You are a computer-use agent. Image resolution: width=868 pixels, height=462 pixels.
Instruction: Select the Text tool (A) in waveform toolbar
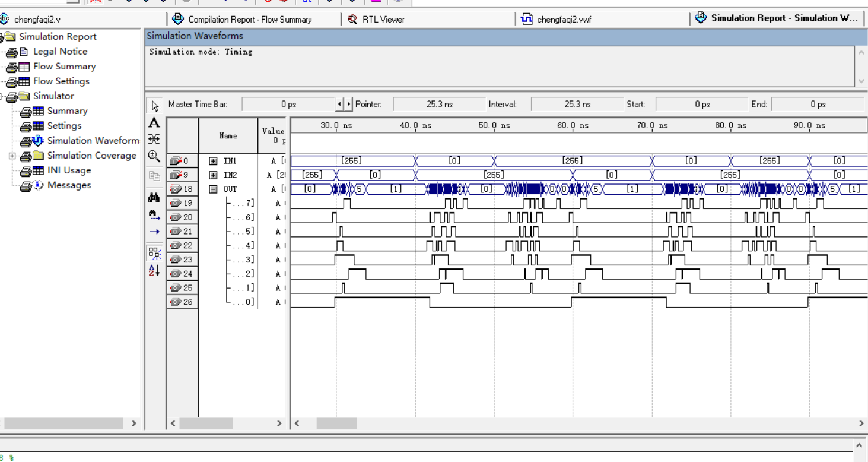point(154,123)
